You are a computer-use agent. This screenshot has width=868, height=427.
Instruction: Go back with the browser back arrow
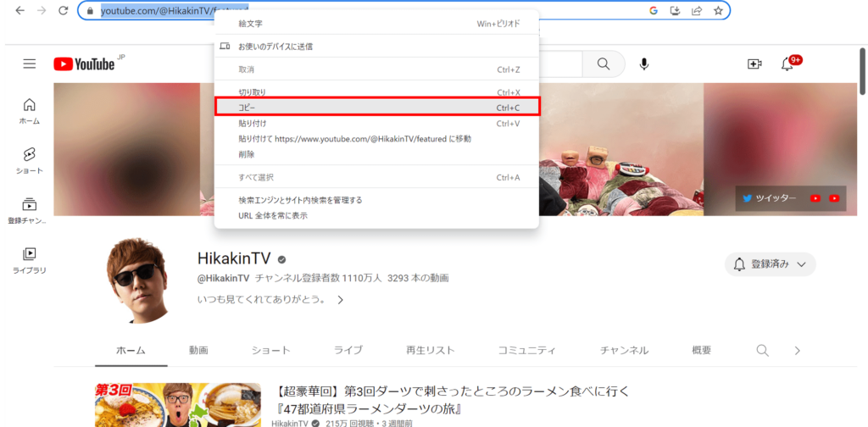[x=20, y=10]
